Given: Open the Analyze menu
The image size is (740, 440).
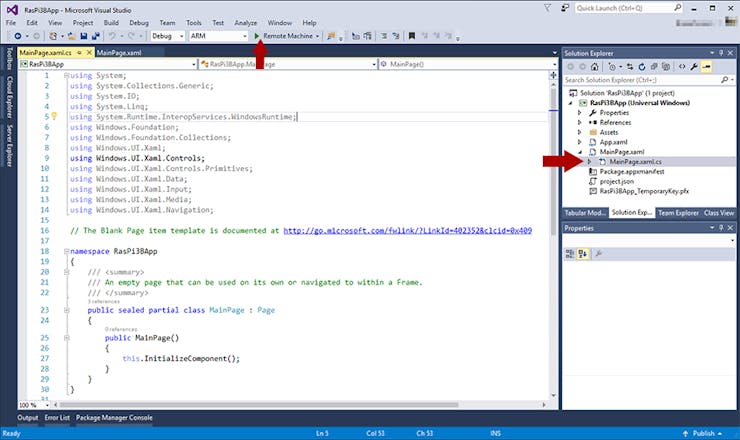Looking at the screenshot, I should [x=246, y=23].
